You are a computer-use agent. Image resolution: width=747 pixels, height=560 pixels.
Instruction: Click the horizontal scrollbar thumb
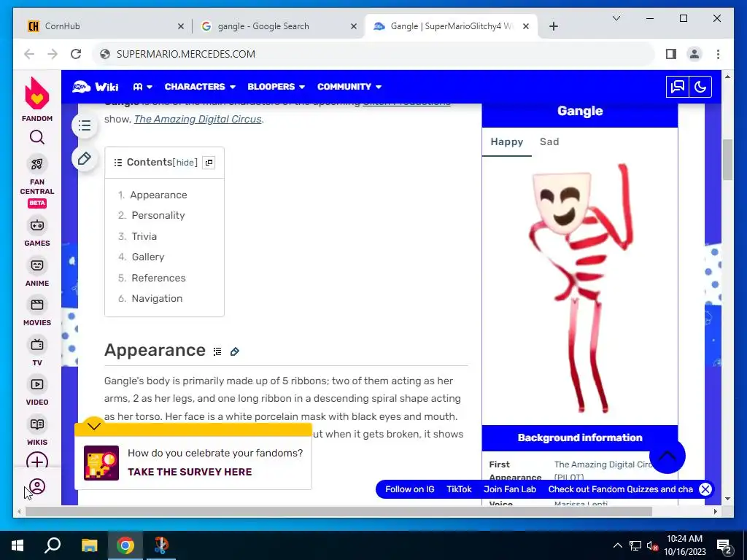[x=338, y=511]
